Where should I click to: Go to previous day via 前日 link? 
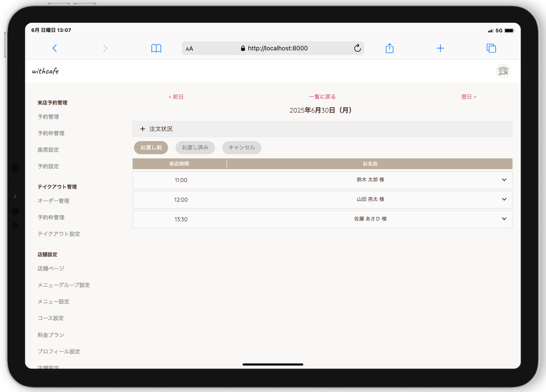(x=176, y=97)
